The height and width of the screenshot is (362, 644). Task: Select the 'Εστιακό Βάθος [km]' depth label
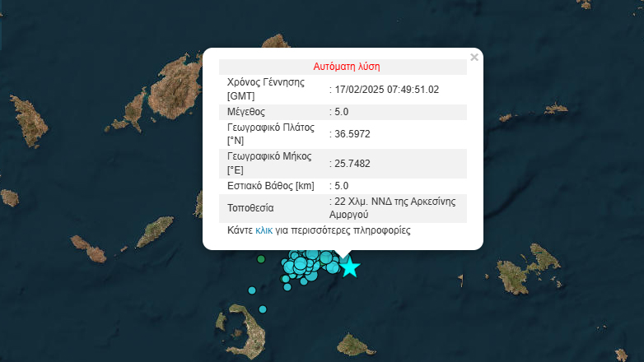pyautogui.click(x=270, y=186)
